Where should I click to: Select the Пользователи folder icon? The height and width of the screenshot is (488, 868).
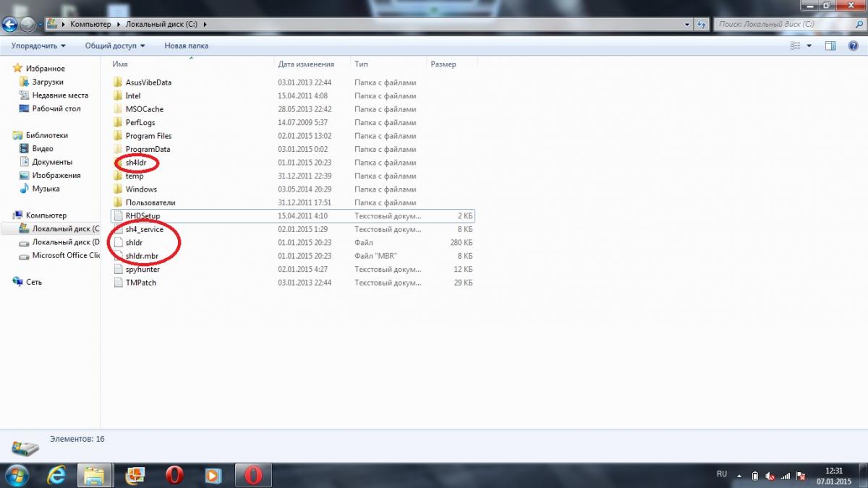coord(119,202)
